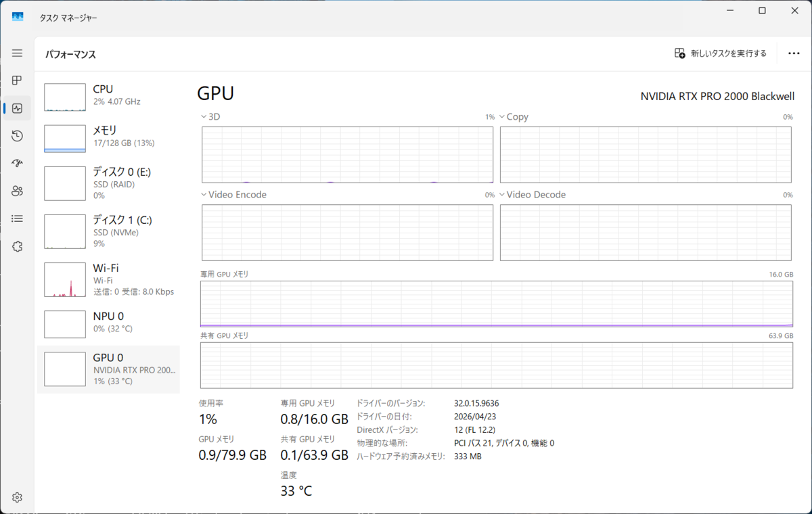
Task: Click the GPU heading text
Action: tap(215, 93)
